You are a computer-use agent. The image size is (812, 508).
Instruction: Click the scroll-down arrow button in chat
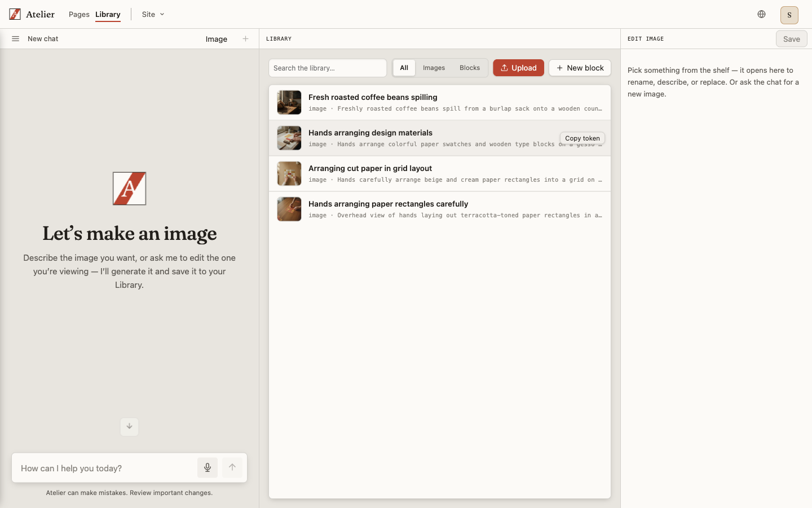130,427
